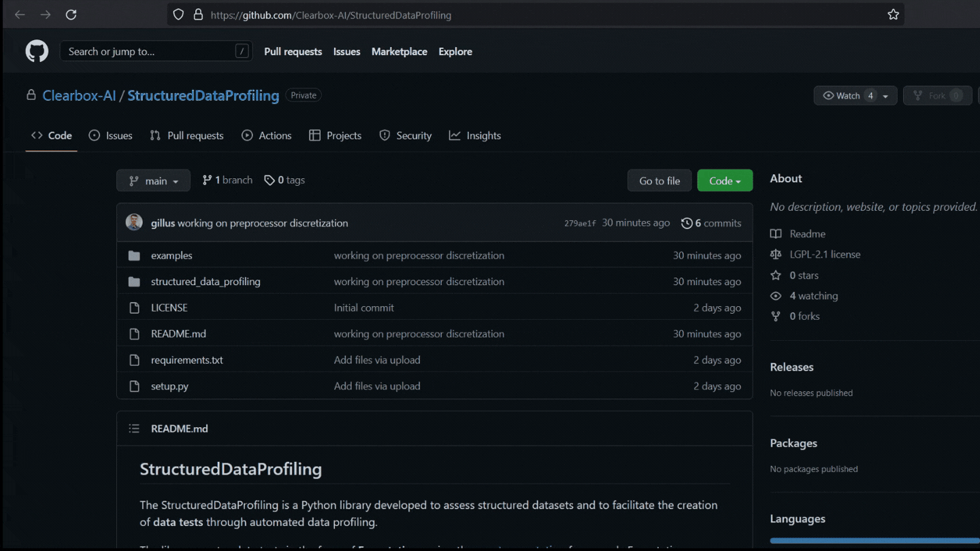
Task: Click the scale icon next to license
Action: pos(776,254)
